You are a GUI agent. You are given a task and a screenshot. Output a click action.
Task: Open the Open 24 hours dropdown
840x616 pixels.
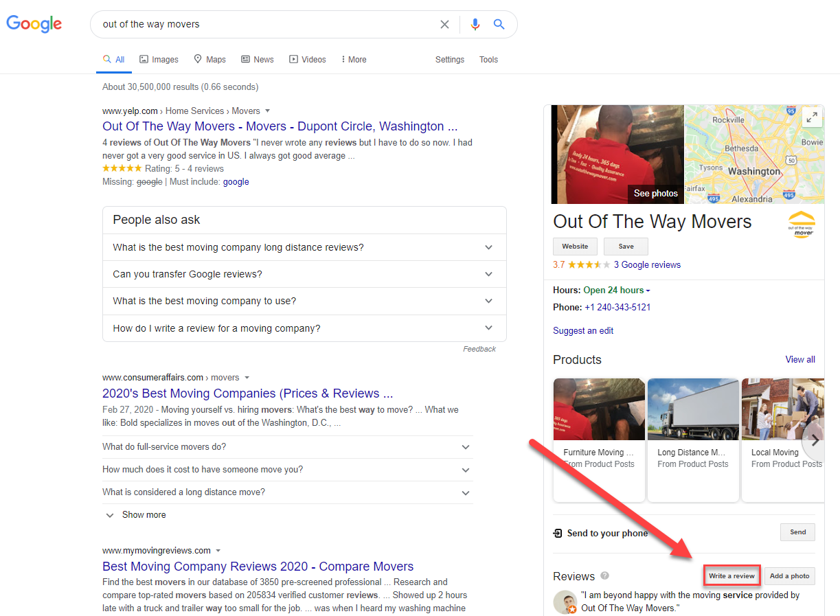point(617,290)
